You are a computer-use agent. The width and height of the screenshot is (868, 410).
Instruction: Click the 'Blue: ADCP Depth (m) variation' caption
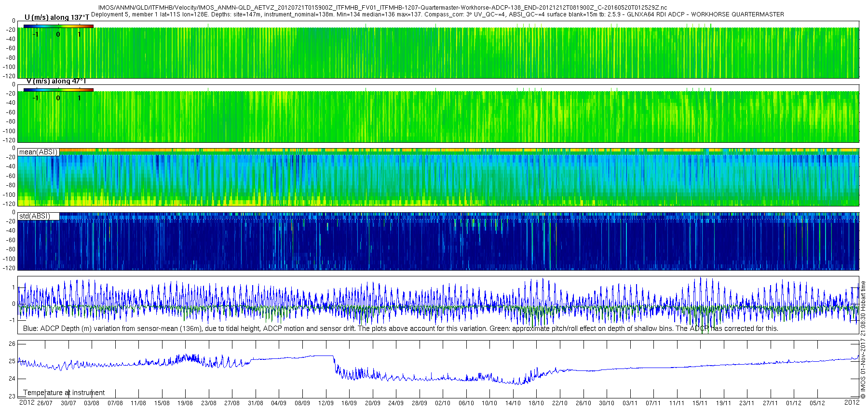[400, 328]
